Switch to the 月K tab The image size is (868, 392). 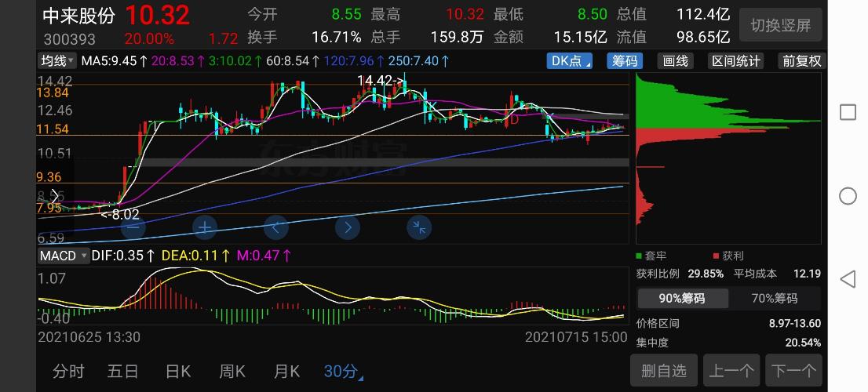pos(286,372)
